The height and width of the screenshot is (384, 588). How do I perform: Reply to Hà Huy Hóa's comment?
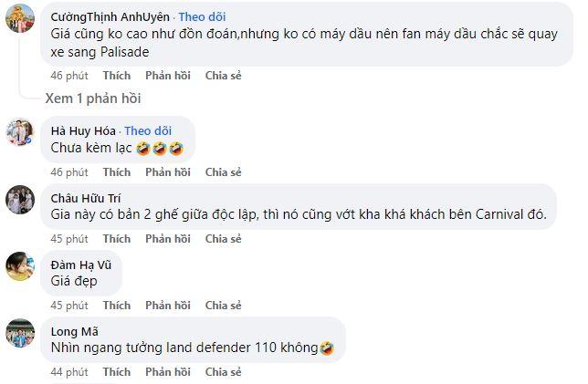[167, 172]
